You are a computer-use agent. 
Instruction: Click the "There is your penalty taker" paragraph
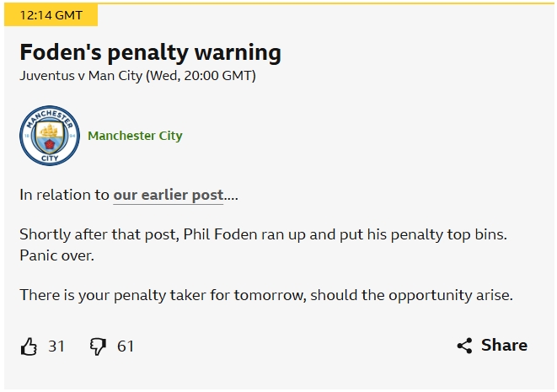click(x=266, y=295)
